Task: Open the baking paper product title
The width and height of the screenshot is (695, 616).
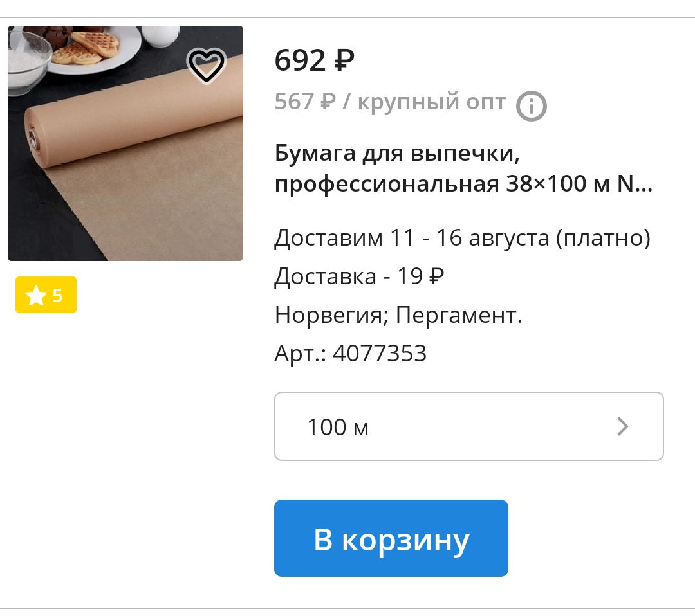Action: tap(463, 168)
